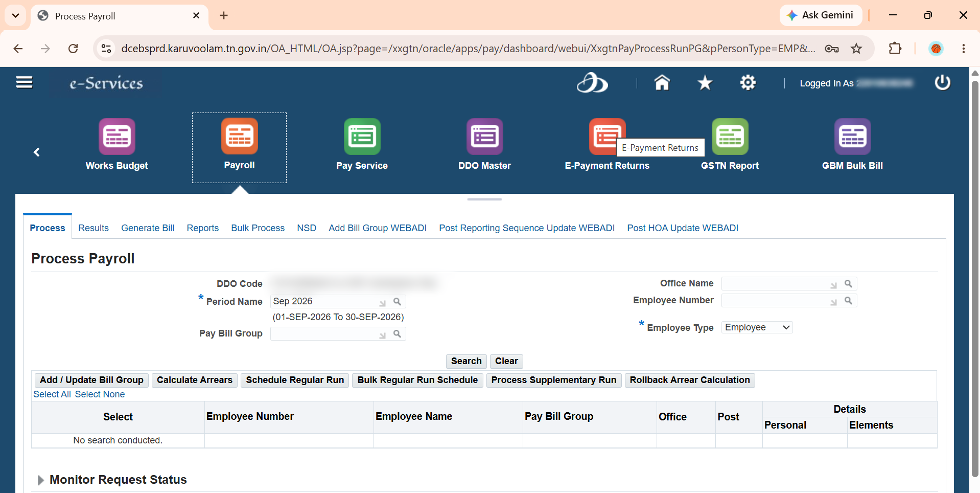This screenshot has width=980, height=493.
Task: Click Schedule Regular Run button
Action: click(x=295, y=380)
